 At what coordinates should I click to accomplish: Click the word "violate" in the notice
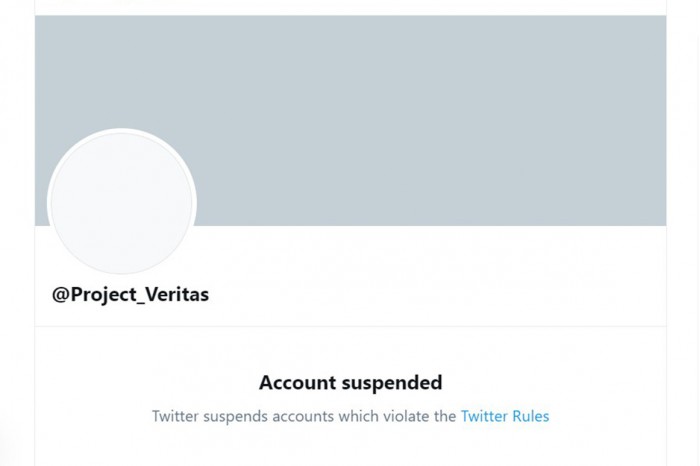point(395,416)
